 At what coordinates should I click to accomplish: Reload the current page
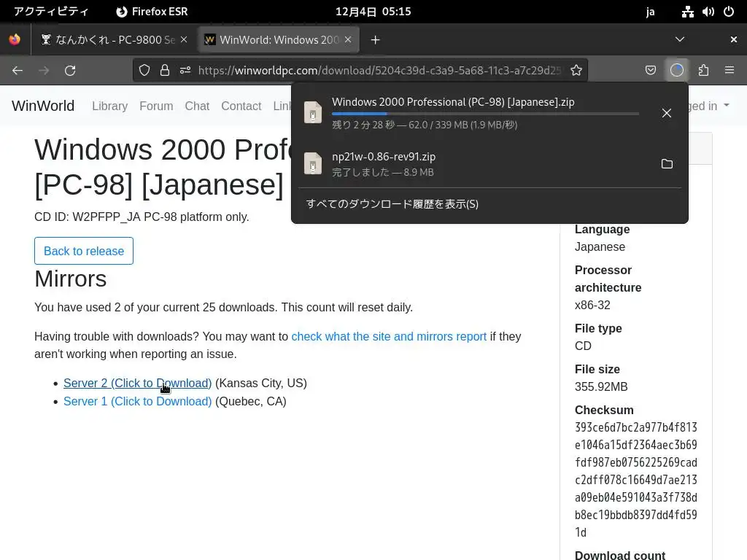point(70,71)
